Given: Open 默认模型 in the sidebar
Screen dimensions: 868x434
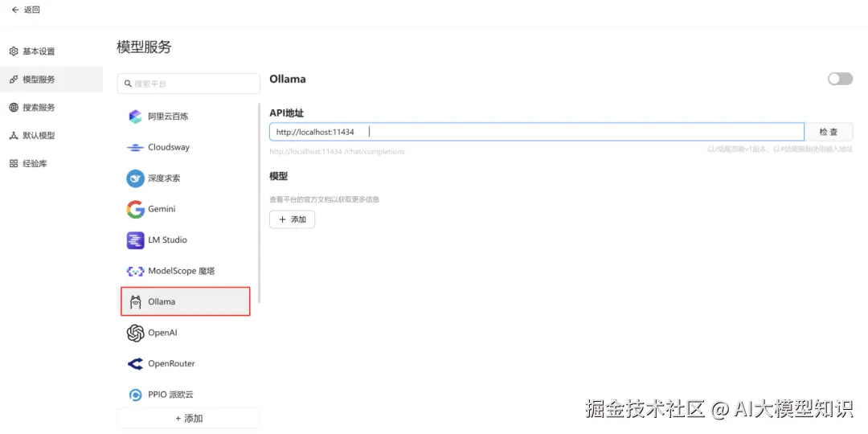Looking at the screenshot, I should (51, 136).
